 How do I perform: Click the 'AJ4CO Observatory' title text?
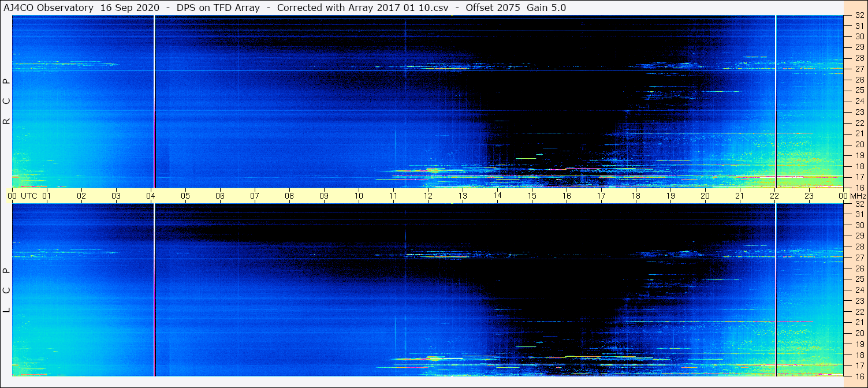49,8
